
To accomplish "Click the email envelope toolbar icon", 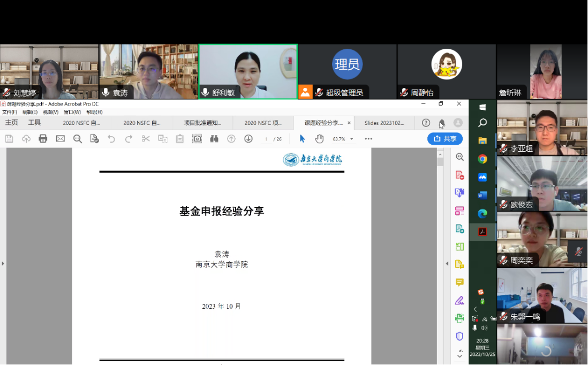I will point(61,139).
